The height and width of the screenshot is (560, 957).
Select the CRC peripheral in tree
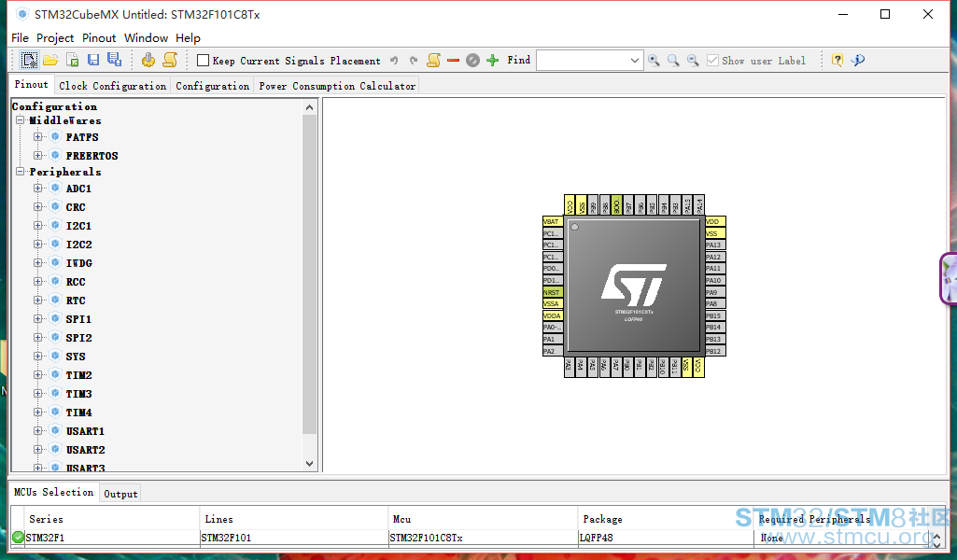(76, 207)
